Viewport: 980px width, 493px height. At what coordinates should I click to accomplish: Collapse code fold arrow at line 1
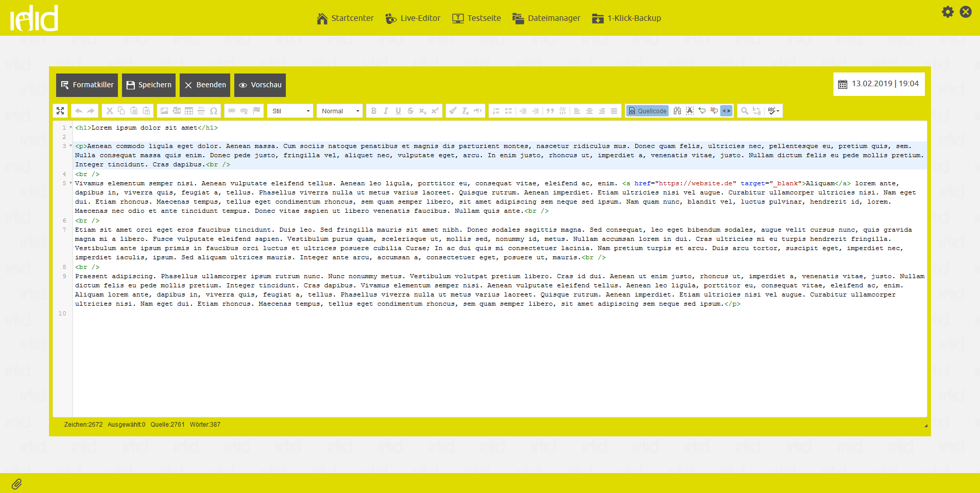[71, 128]
